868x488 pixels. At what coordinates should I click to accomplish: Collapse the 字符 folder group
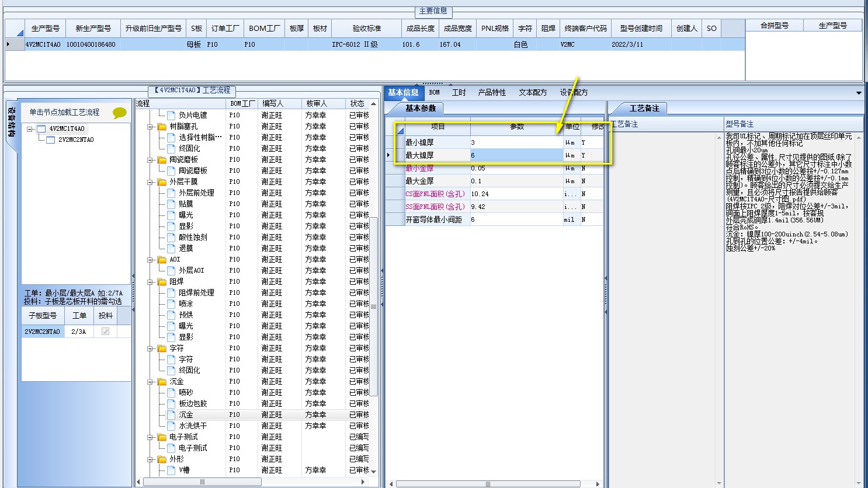(x=151, y=348)
